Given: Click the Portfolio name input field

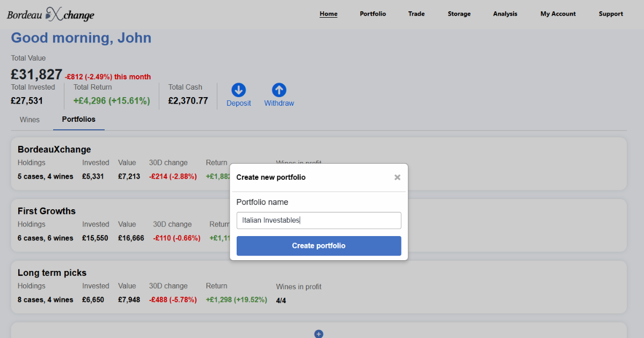Looking at the screenshot, I should (319, 221).
